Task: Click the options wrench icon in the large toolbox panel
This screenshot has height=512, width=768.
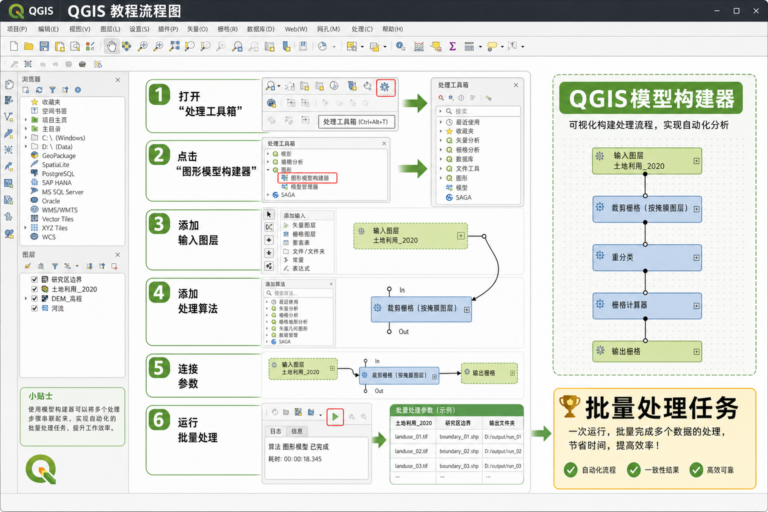Action: 488,98
